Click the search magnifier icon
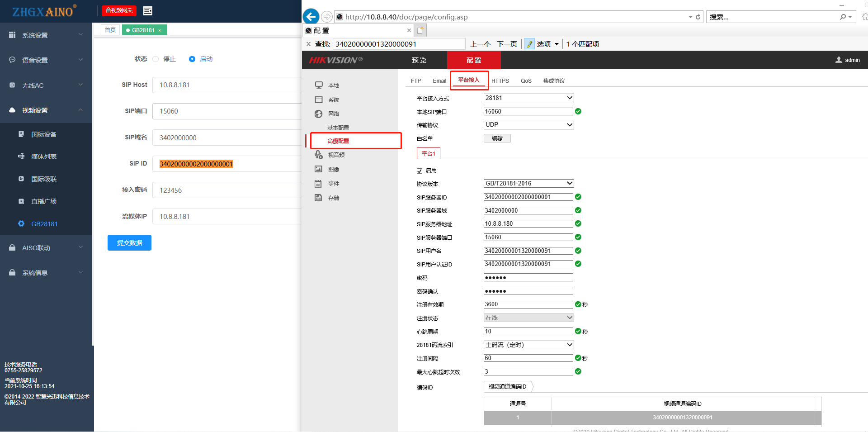Image resolution: width=868 pixels, height=432 pixels. point(843,17)
